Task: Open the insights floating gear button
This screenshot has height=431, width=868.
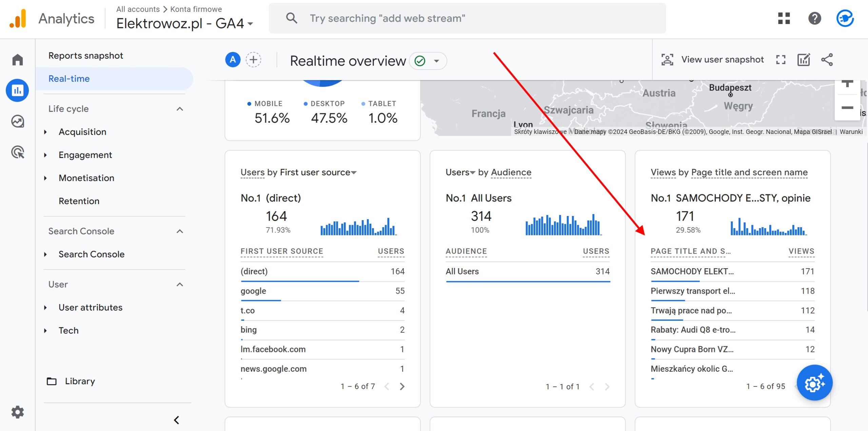Action: click(x=814, y=383)
